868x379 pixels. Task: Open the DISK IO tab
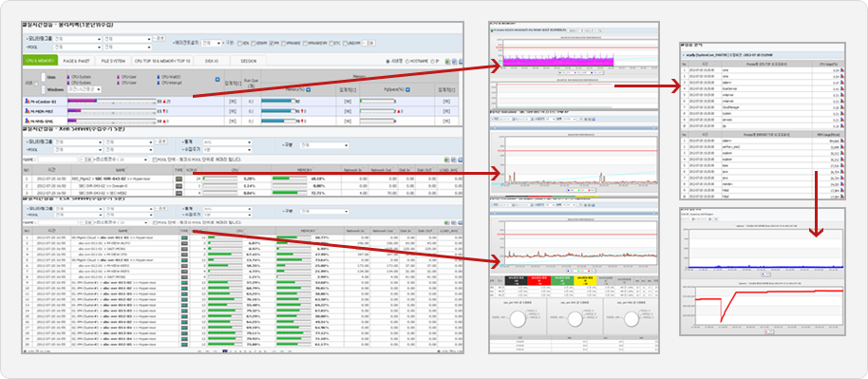[x=212, y=61]
